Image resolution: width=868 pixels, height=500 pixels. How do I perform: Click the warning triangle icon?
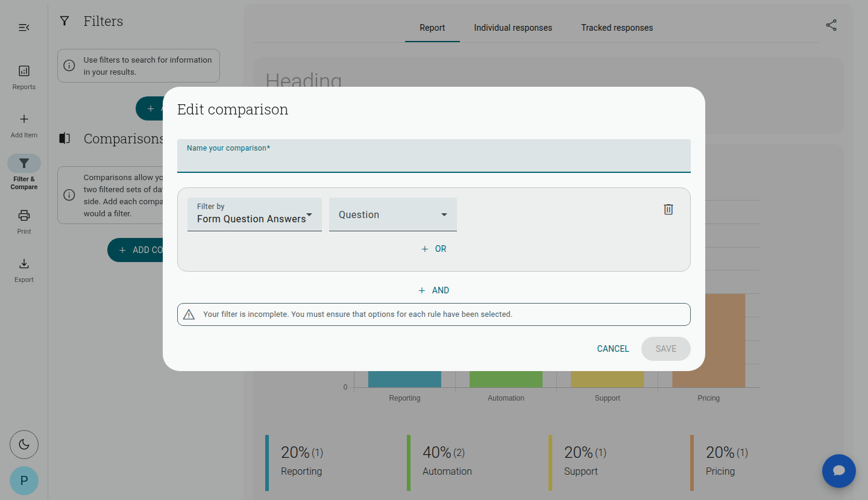[x=189, y=314]
